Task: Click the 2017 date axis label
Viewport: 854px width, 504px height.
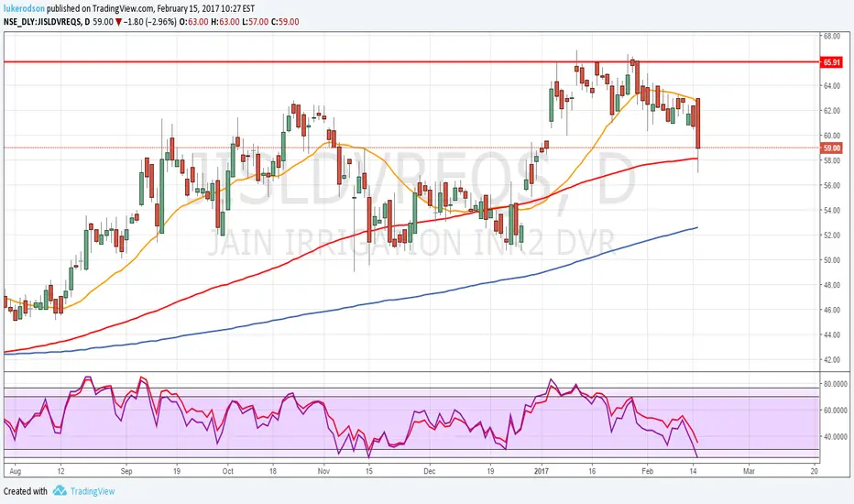Action: pos(542,471)
